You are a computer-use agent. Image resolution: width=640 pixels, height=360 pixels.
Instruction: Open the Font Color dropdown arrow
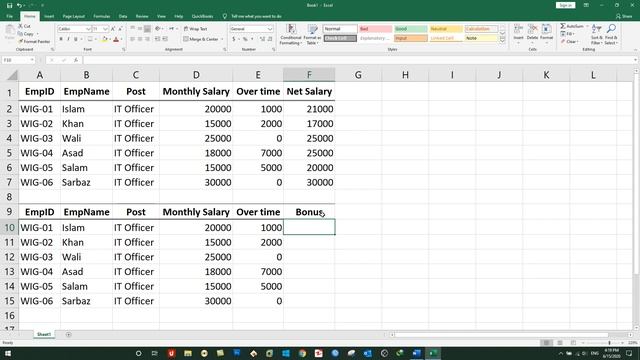(122, 39)
